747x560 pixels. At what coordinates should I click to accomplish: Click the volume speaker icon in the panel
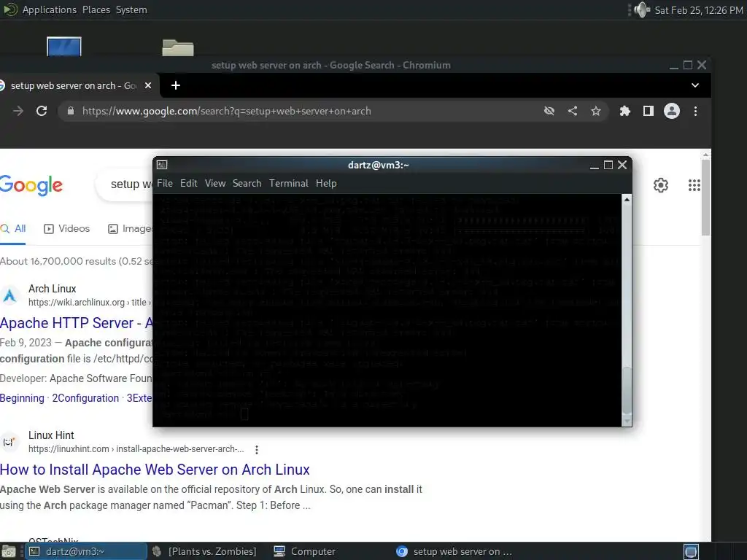642,9
